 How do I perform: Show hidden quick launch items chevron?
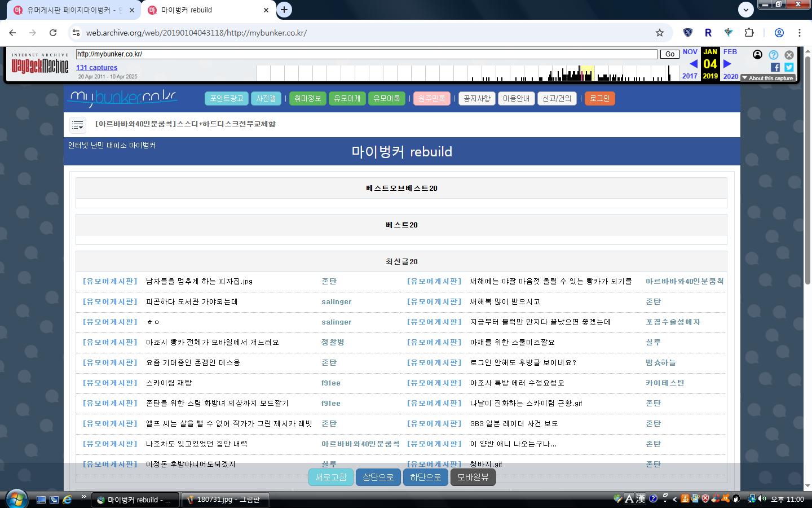coord(84,497)
